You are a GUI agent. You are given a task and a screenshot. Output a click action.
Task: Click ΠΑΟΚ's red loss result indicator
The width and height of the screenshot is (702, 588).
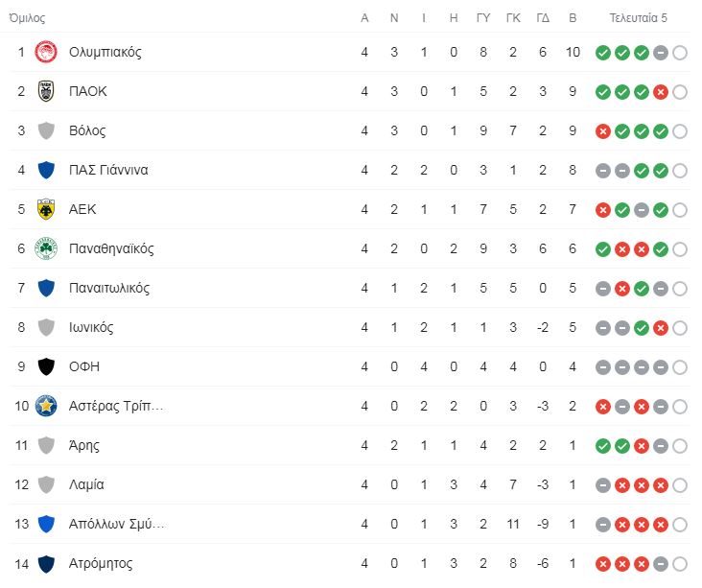tap(661, 92)
